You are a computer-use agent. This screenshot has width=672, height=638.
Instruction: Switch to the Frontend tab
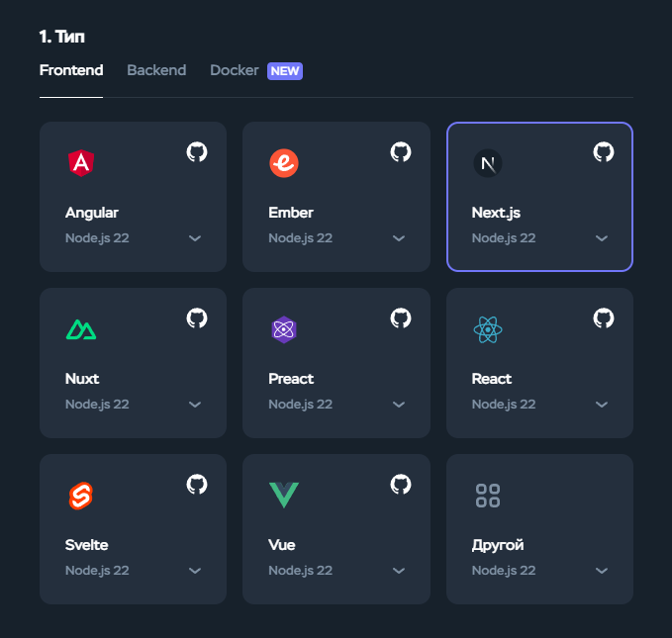click(71, 70)
